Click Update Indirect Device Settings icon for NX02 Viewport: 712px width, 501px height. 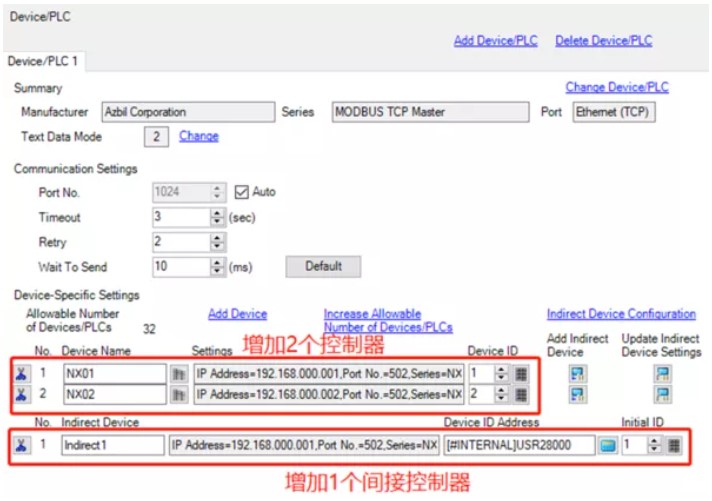click(661, 394)
